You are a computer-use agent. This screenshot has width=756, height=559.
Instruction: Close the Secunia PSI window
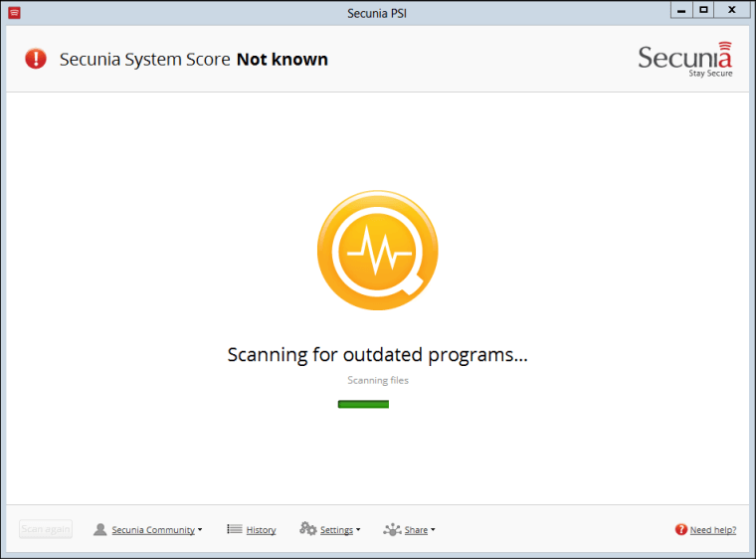732,10
